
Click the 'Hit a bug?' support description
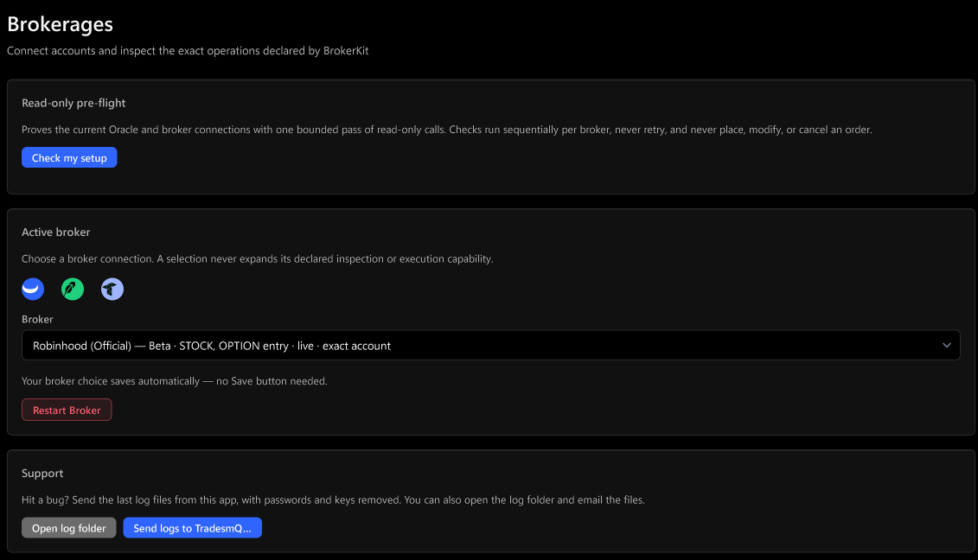point(333,500)
